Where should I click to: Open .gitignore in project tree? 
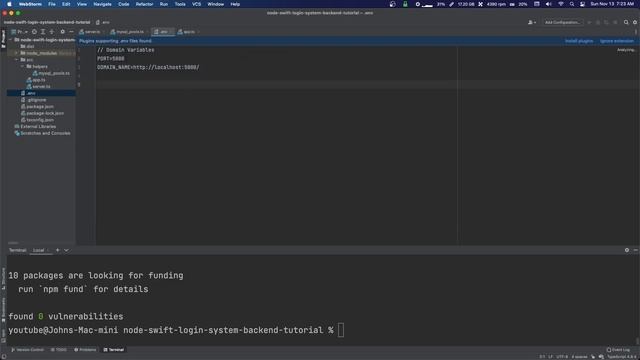(x=33, y=100)
